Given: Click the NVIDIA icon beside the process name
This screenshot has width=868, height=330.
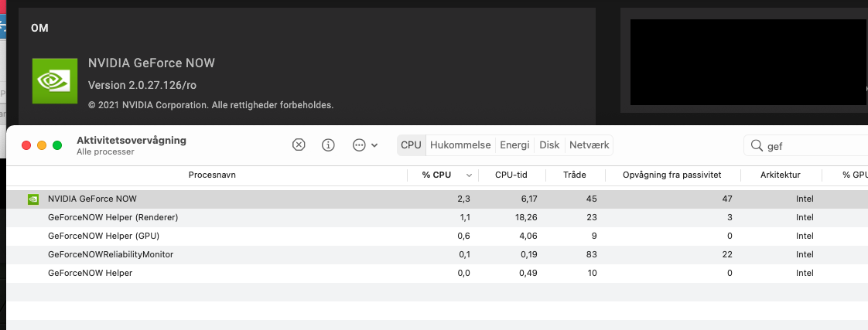Looking at the screenshot, I should pos(33,199).
